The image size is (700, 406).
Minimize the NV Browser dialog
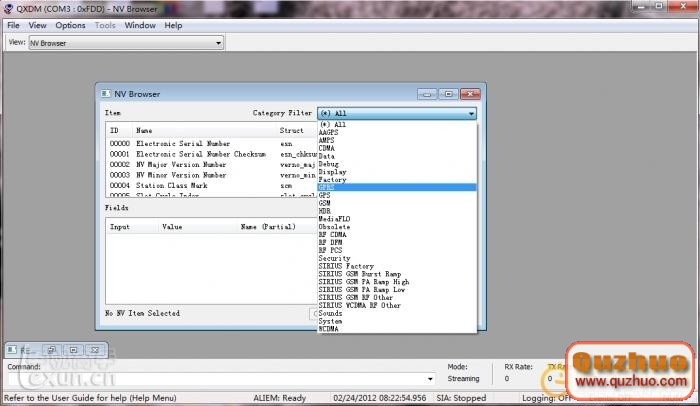pos(428,94)
